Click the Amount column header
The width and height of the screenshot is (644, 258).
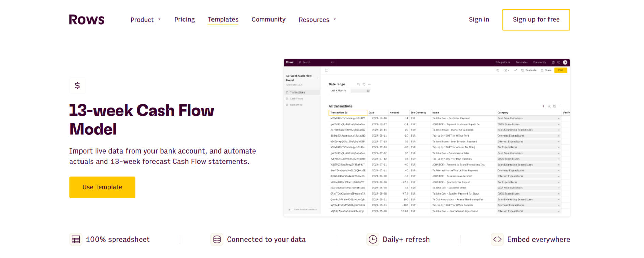(x=398, y=113)
